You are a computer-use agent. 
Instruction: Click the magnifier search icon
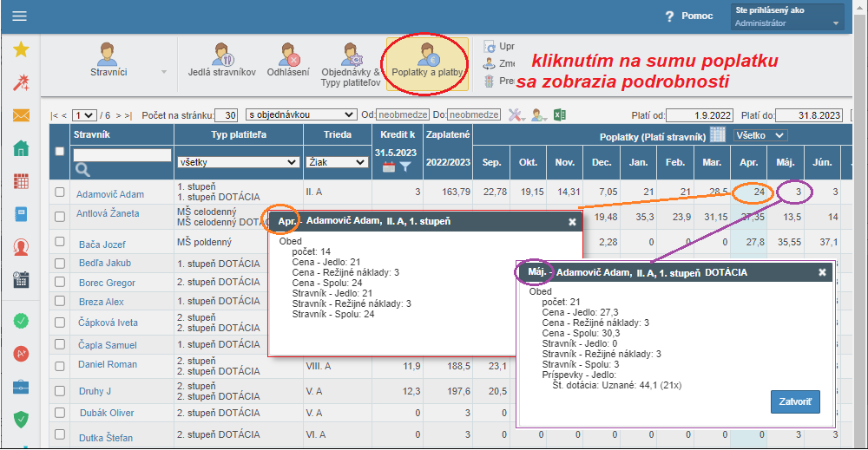[82, 170]
